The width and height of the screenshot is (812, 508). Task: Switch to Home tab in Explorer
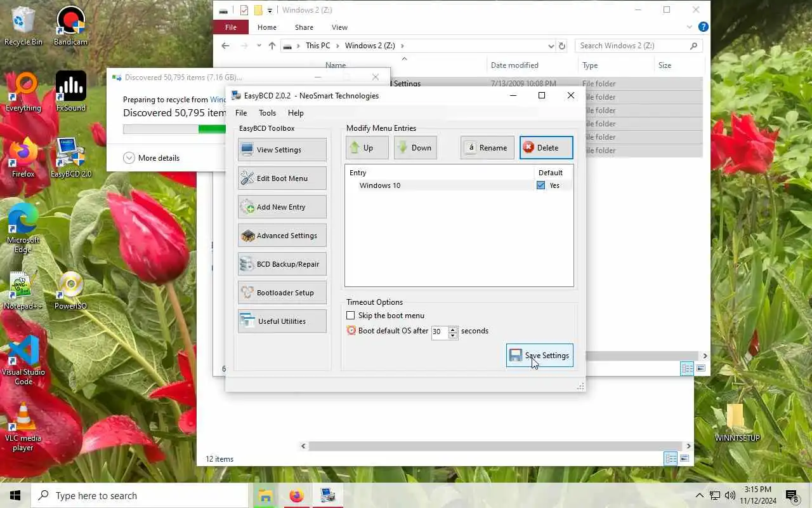266,27
